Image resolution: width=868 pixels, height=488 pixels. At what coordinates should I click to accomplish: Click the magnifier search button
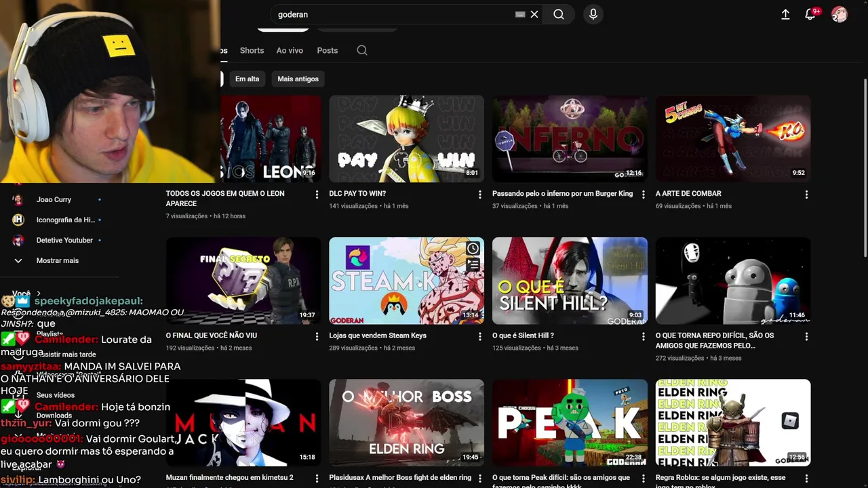click(x=558, y=14)
